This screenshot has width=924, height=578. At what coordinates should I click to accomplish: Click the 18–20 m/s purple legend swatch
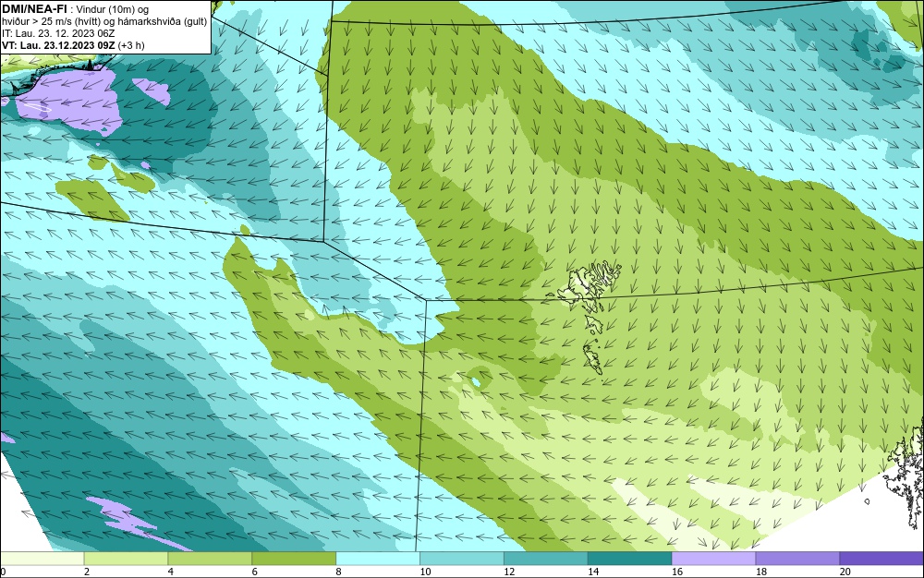798,558
